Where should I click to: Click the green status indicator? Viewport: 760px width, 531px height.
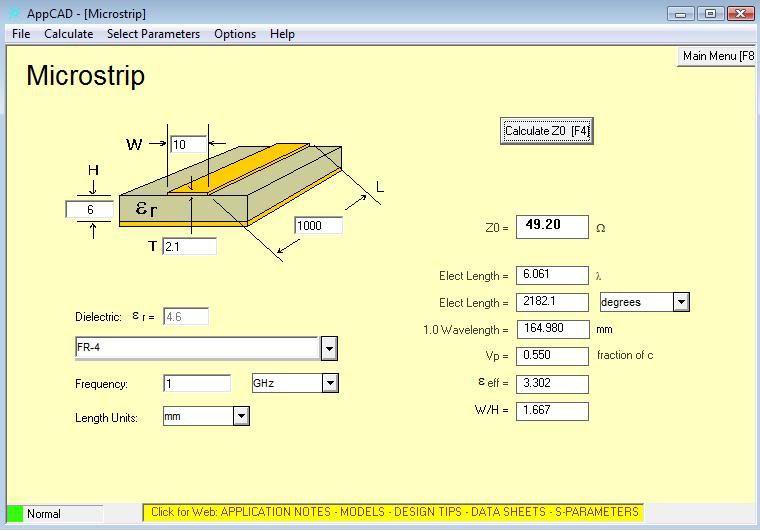(x=15, y=513)
